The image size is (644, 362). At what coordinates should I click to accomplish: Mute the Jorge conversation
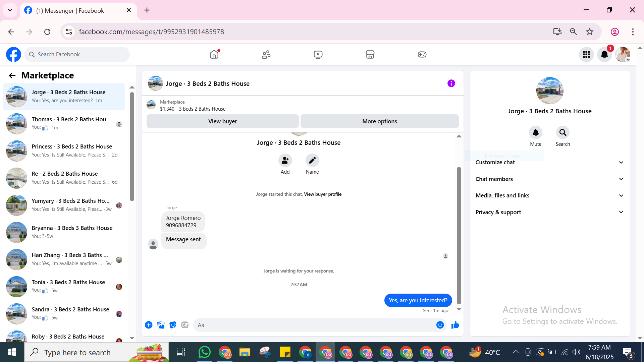pyautogui.click(x=536, y=132)
